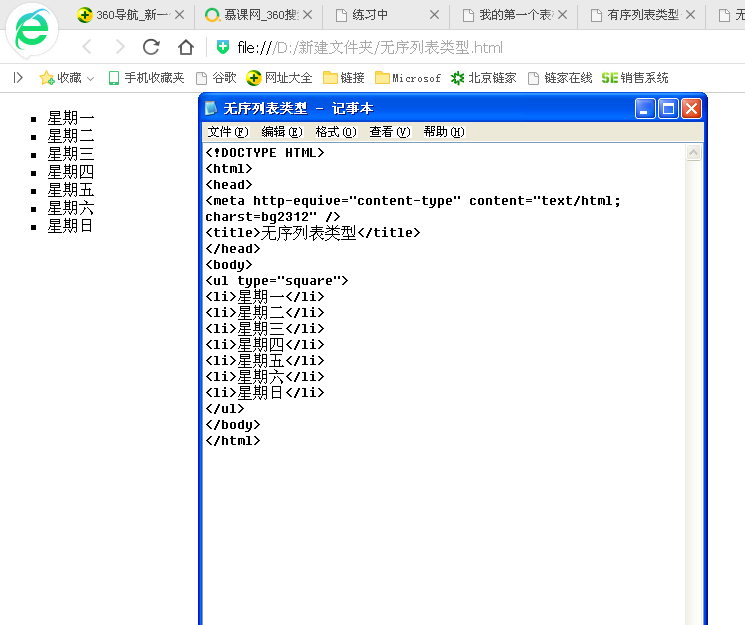
Task: Close the Notepad window
Action: pos(691,109)
